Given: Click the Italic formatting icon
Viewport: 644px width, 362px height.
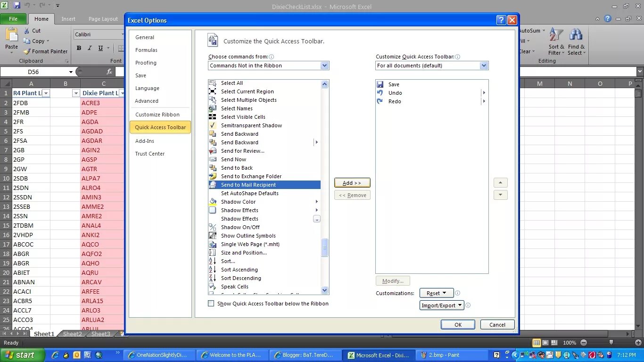Looking at the screenshot, I should coord(89,48).
